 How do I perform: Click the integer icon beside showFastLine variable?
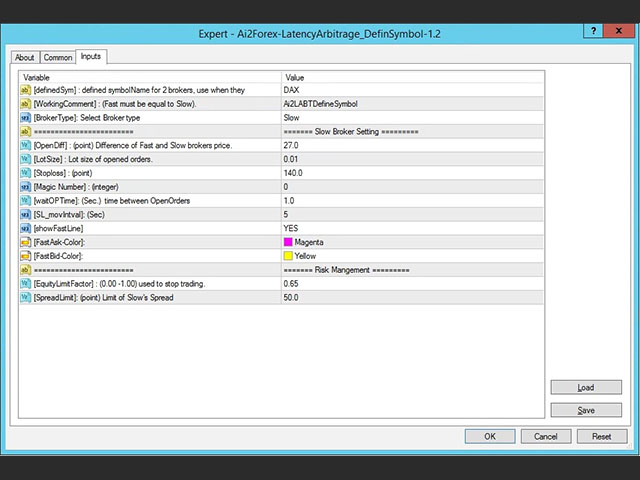tap(25, 228)
